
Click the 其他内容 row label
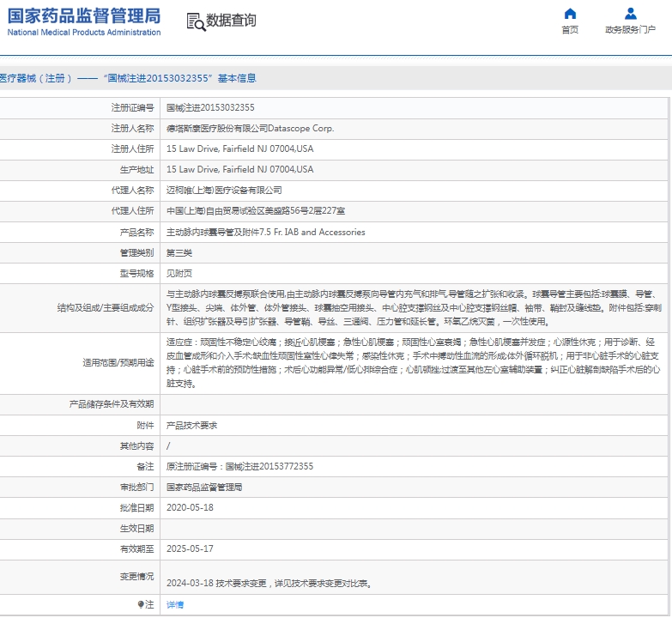(x=136, y=445)
